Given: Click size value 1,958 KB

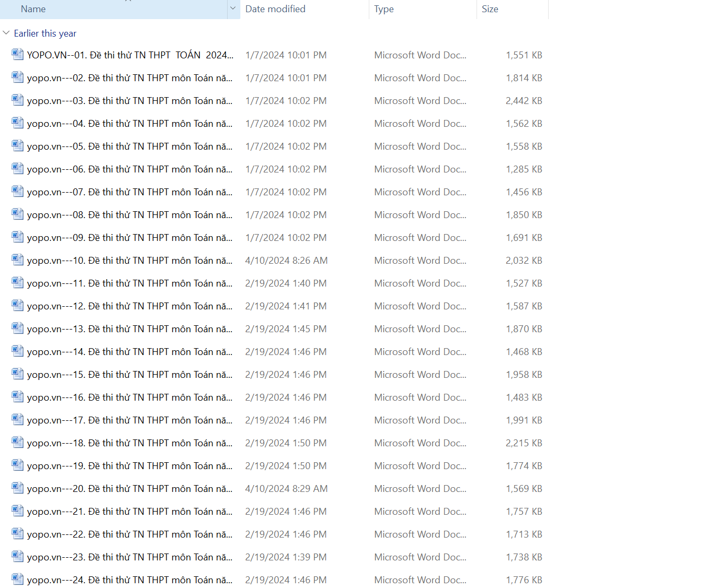Looking at the screenshot, I should [x=524, y=375].
